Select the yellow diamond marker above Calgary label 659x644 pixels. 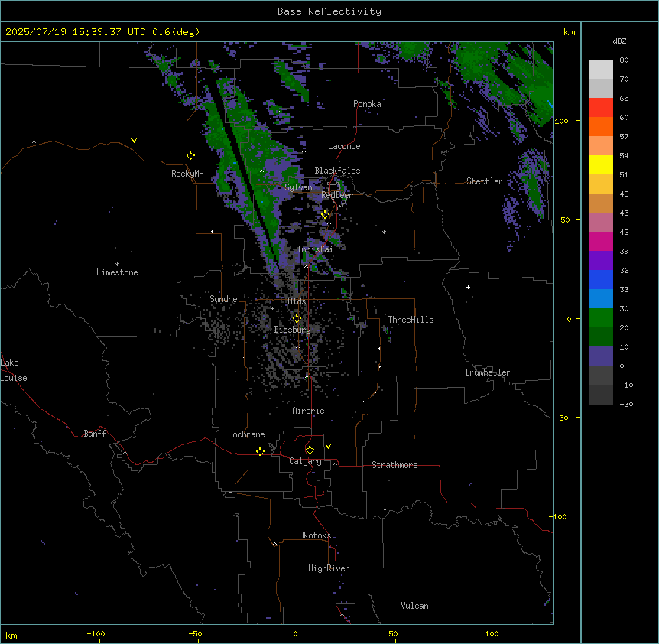click(310, 450)
